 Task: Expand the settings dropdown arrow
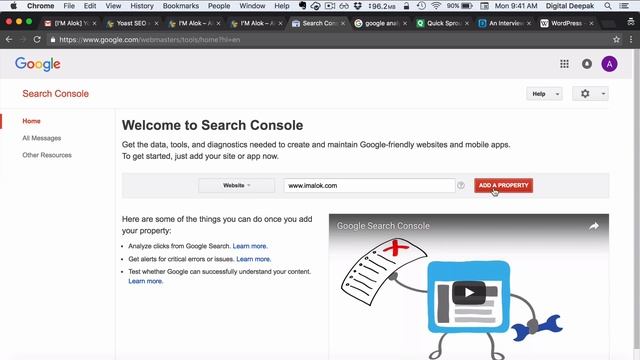[603, 94]
